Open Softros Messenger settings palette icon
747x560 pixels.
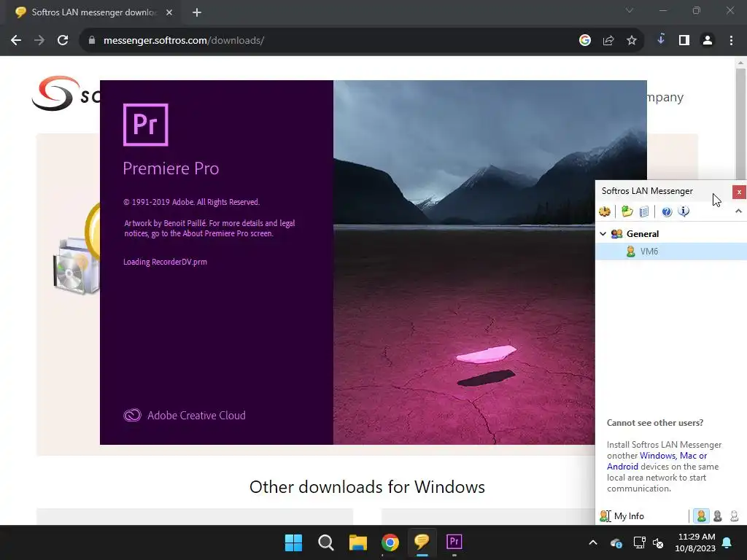pyautogui.click(x=605, y=211)
